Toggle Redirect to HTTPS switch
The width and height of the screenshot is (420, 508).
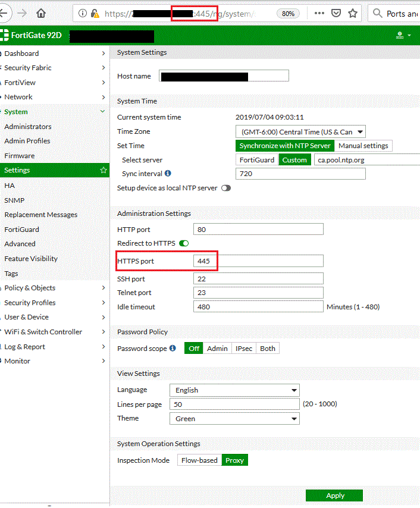click(x=184, y=243)
